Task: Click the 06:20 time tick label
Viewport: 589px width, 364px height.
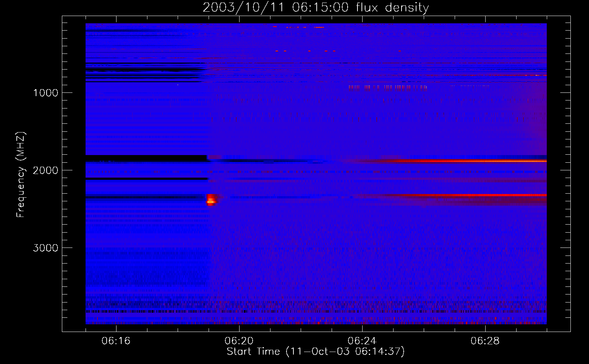Action: tap(239, 341)
